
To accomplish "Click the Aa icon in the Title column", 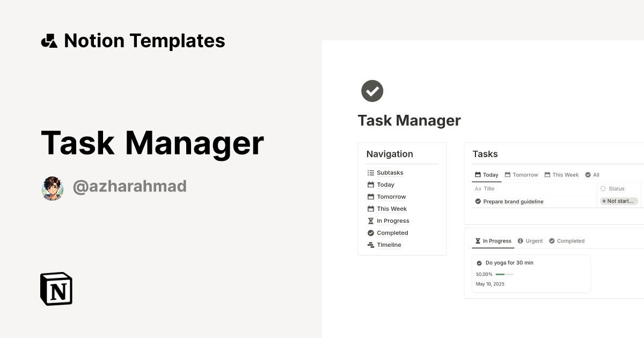I will tap(478, 189).
